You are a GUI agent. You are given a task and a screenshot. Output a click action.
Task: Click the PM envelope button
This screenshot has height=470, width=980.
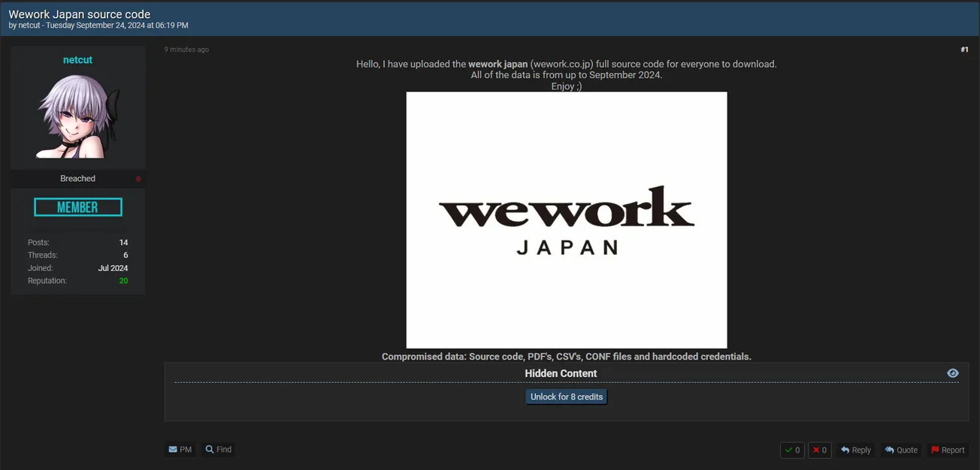click(x=180, y=450)
